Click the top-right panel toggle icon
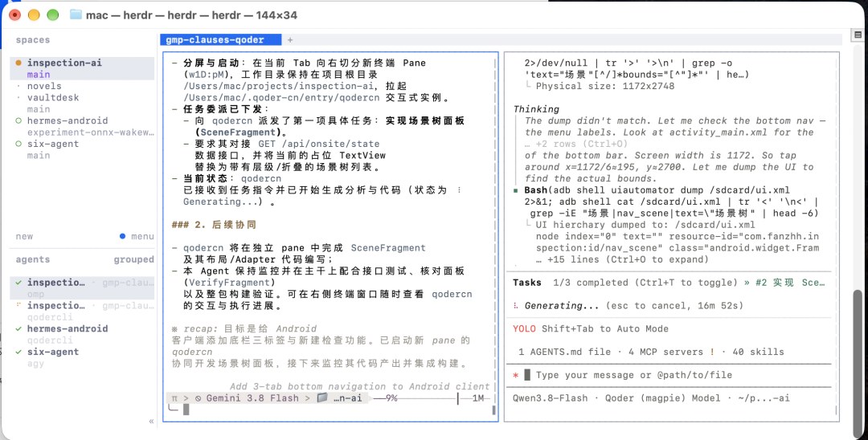This screenshot has width=868, height=440. (858, 35)
